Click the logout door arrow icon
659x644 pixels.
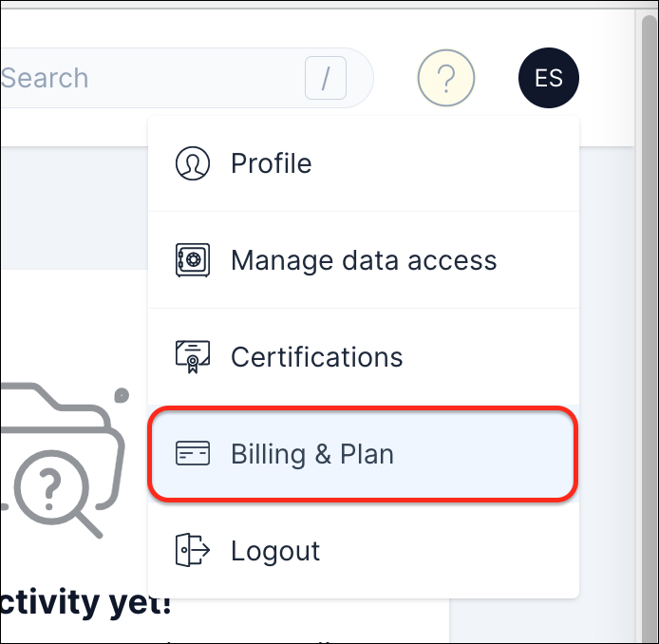[193, 551]
